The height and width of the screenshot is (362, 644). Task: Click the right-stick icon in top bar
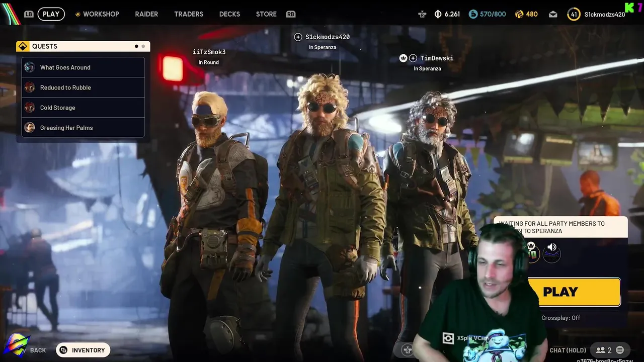tap(422, 14)
